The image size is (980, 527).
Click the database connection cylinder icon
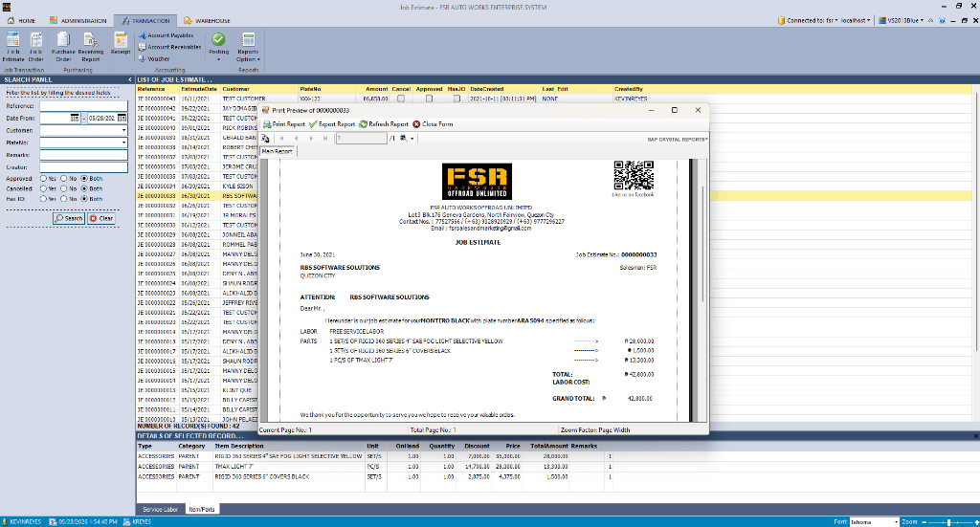point(781,21)
